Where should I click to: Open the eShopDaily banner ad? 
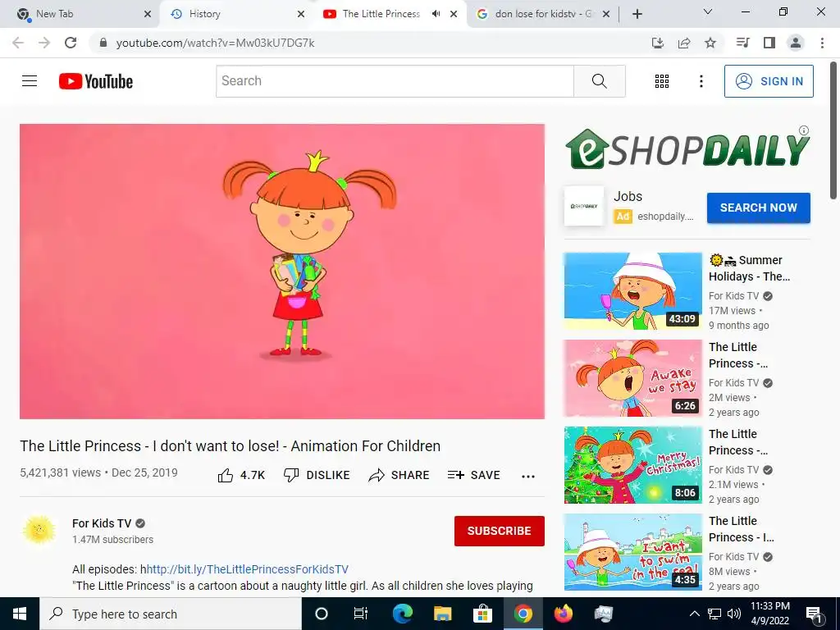coord(687,149)
